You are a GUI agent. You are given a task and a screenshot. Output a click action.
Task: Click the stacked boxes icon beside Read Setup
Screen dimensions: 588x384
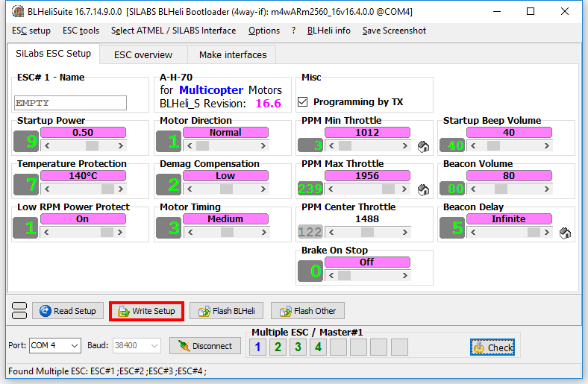[x=19, y=311]
